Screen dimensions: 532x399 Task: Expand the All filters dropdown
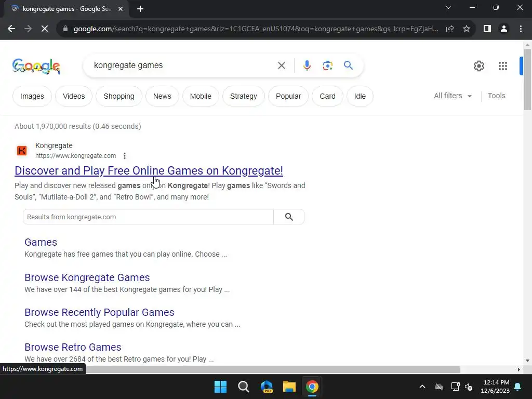(x=453, y=96)
